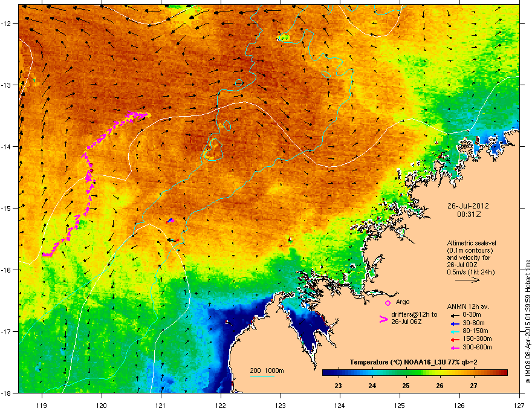This screenshot has width=532, height=411.
Task: Click the cyan 80-150m arrow legend symbol
Action: pyautogui.click(x=455, y=332)
